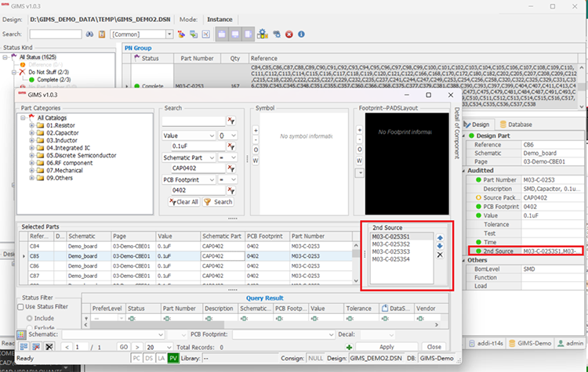Click the black X icon near pagination
The height and width of the screenshot is (372, 588).
click(49, 347)
